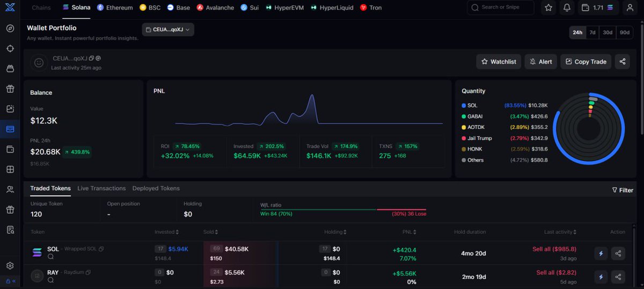Image resolution: width=644 pixels, height=289 pixels.
Task: Switch to the HyperLiquid chain tab
Action: point(333,8)
